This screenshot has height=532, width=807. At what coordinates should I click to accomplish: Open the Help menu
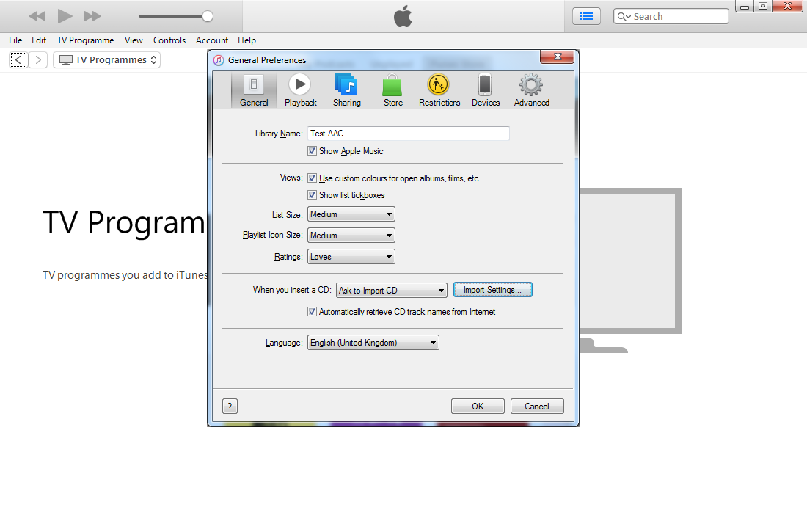click(247, 40)
